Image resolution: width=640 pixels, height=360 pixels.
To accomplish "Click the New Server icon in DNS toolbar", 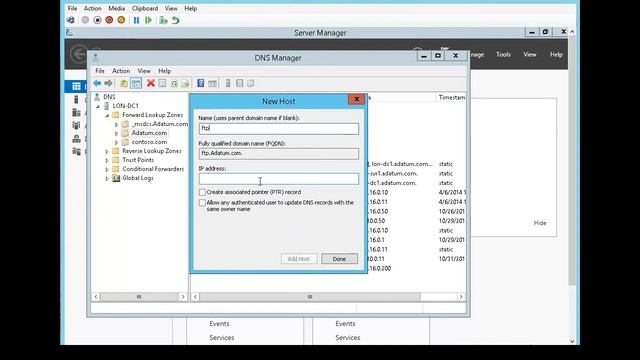I will point(228,83).
